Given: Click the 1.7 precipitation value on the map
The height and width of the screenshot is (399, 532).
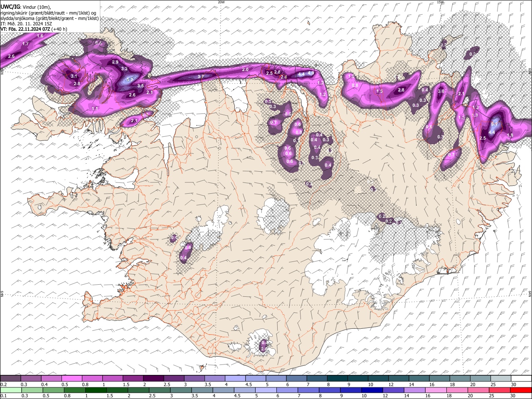Looking at the screenshot, I should pos(25,44).
